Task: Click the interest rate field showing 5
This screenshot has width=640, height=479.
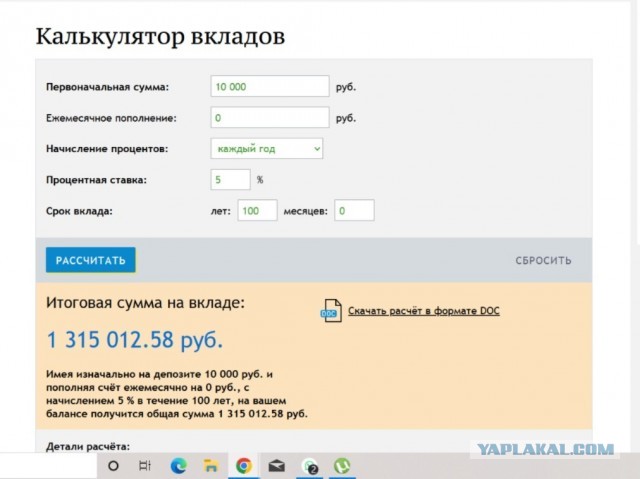Action: pyautogui.click(x=230, y=180)
